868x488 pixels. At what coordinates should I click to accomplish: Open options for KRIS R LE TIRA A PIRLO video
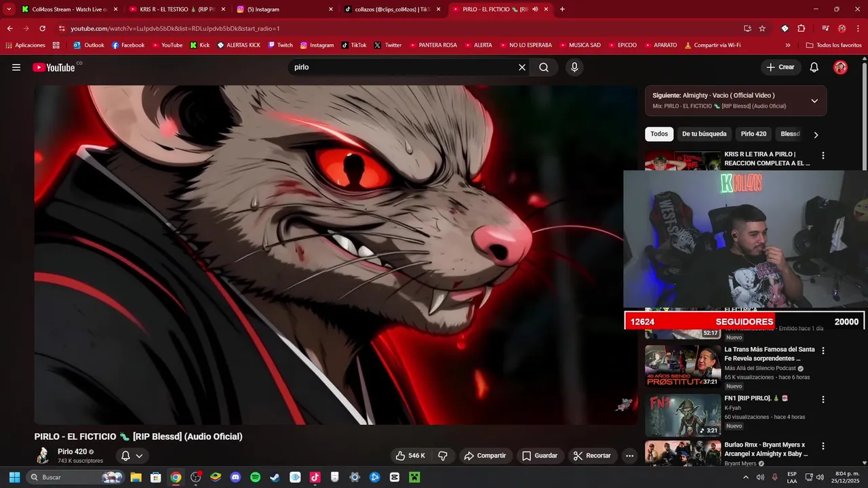(x=823, y=155)
